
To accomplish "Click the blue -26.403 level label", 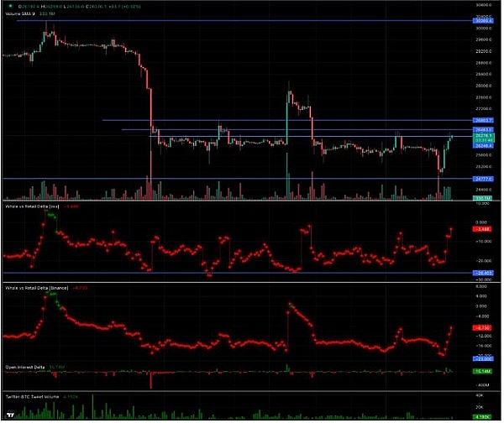I will [483, 274].
